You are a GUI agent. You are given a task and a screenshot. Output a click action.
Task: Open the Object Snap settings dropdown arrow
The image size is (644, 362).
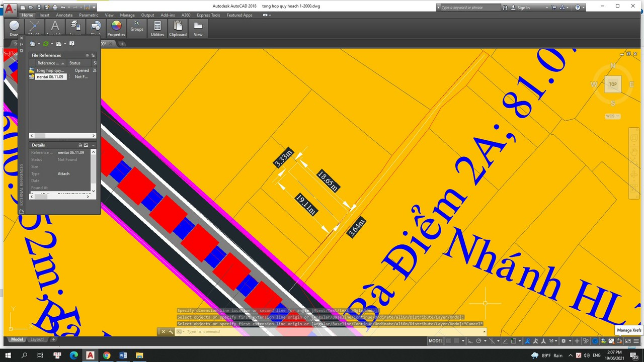pyautogui.click(x=520, y=341)
